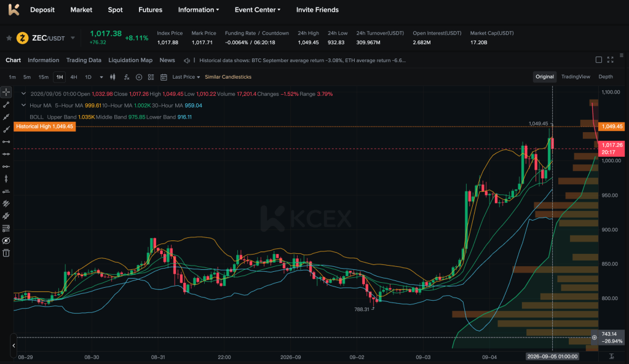The width and height of the screenshot is (629, 364).
Task: Select the price line tool
Action: (x=6, y=191)
